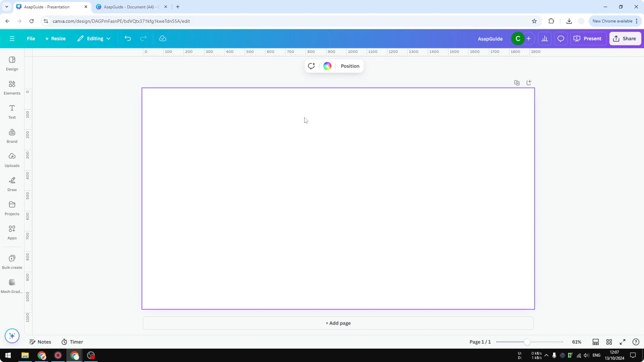Open the File menu
644x362 pixels.
(x=31, y=38)
